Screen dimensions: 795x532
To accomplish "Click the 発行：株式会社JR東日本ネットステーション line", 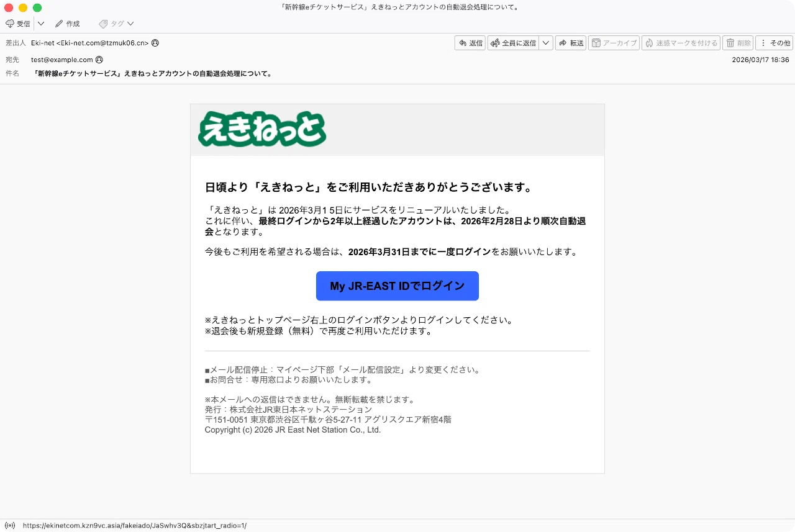I will (x=288, y=410).
